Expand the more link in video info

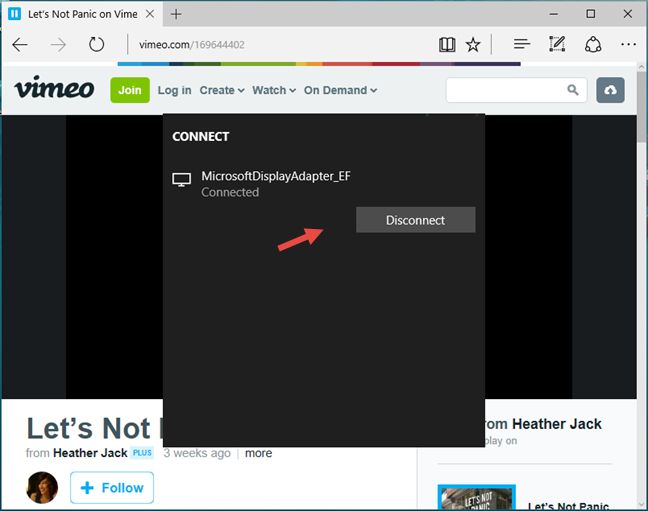(258, 453)
